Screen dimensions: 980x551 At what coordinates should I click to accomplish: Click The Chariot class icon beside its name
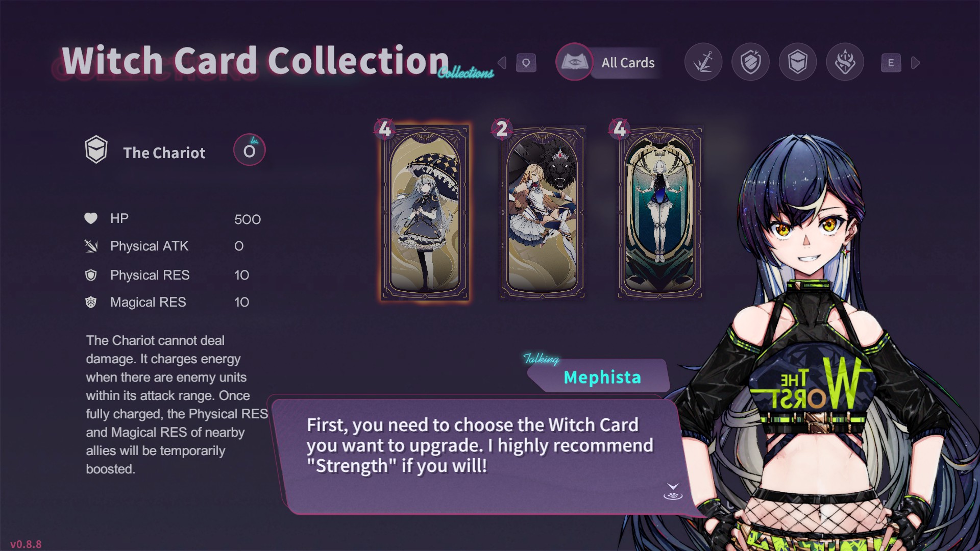coord(96,149)
